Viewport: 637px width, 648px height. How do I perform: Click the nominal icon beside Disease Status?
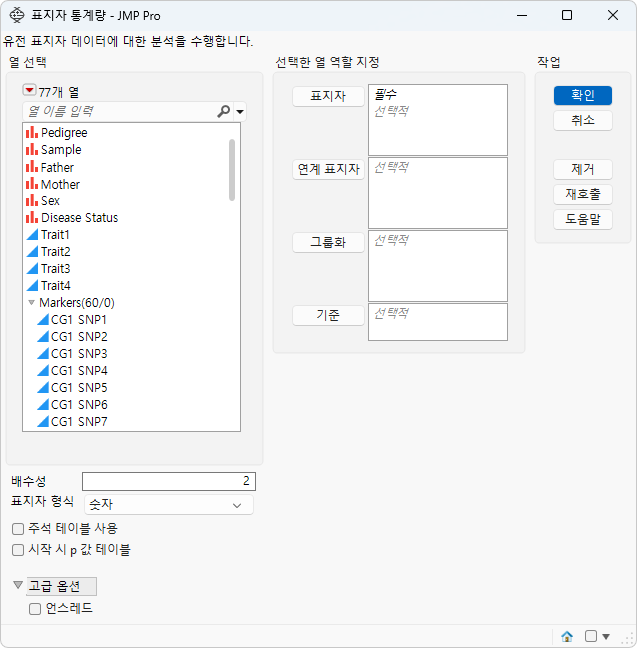tap(32, 217)
